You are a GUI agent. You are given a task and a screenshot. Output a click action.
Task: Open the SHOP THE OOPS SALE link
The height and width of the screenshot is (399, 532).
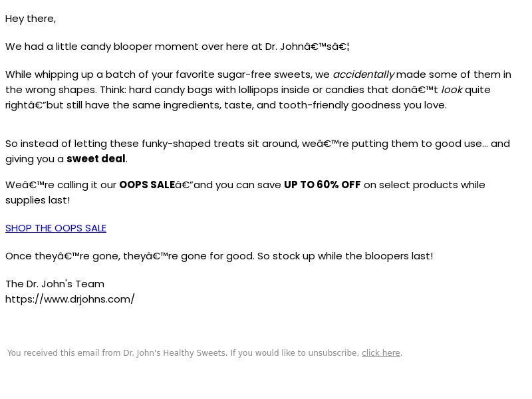tap(56, 228)
